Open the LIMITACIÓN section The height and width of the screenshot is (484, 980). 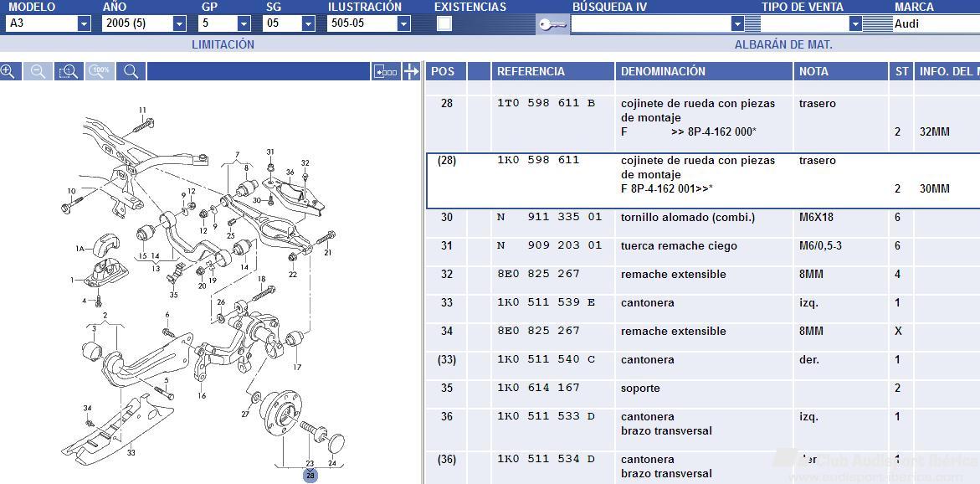click(x=223, y=45)
